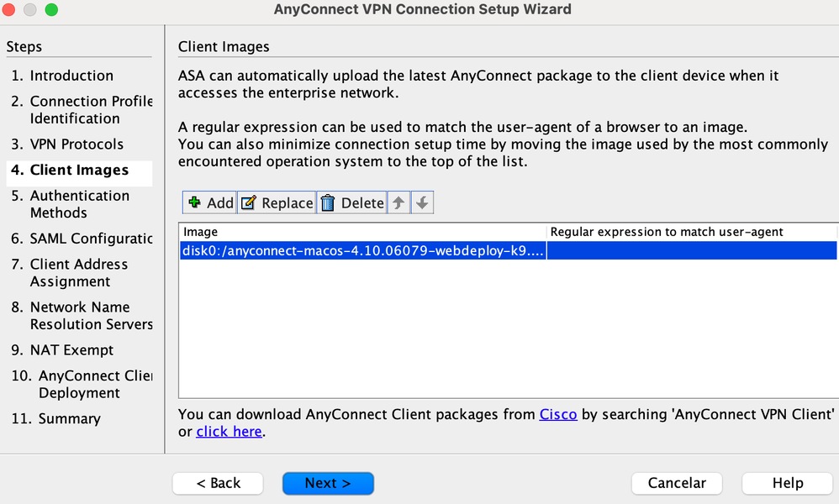Screen dimensions: 839x504
Task: Open the Summary step
Action: tap(69, 419)
